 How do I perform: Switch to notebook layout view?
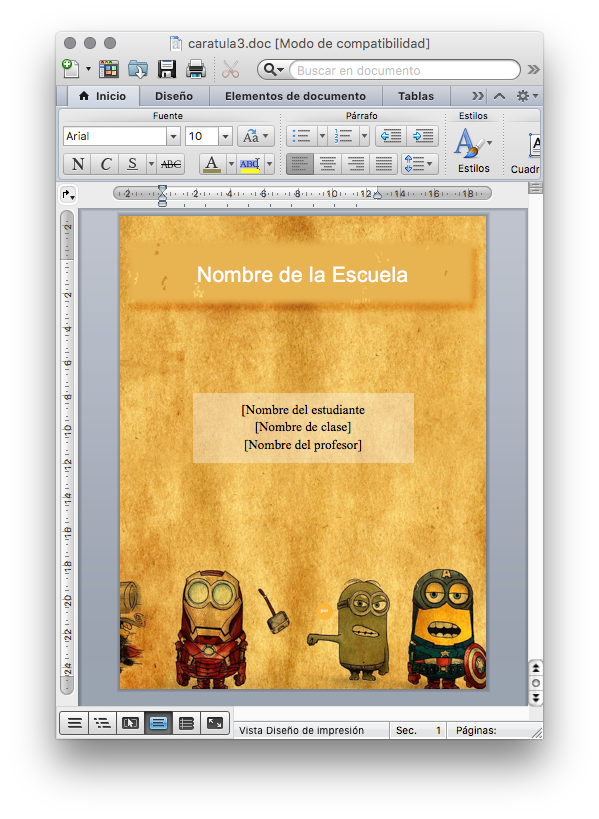coord(186,723)
